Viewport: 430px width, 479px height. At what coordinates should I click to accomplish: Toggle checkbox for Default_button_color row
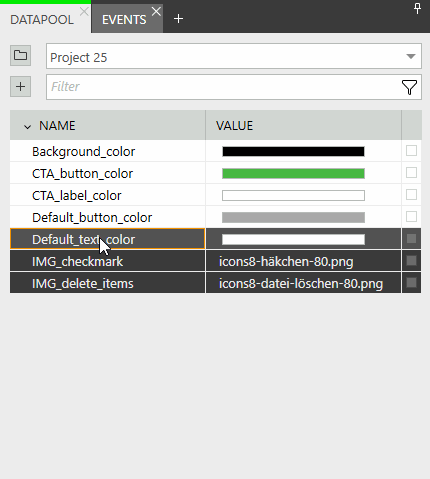411,217
